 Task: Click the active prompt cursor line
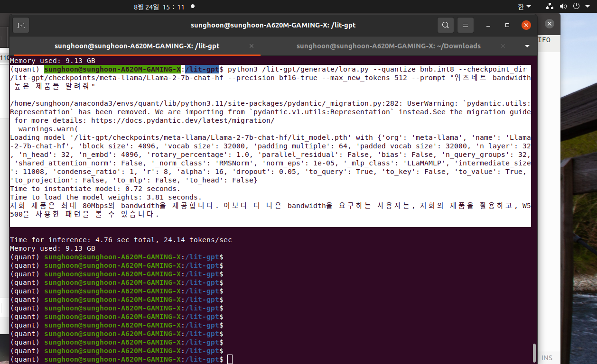pyautogui.click(x=121, y=359)
